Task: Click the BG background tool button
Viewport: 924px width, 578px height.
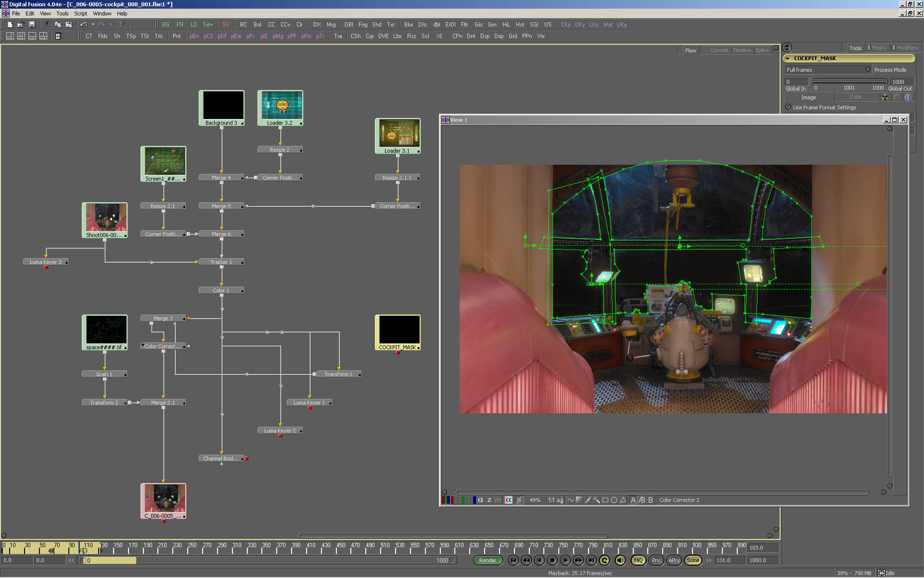Action: [166, 25]
